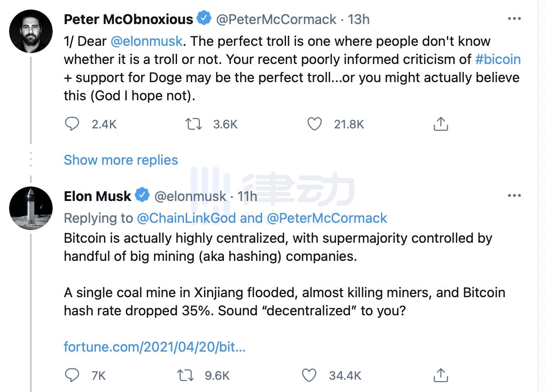
Task: Retweet Elon Musk's Bitcoin tweet
Action: tap(186, 375)
